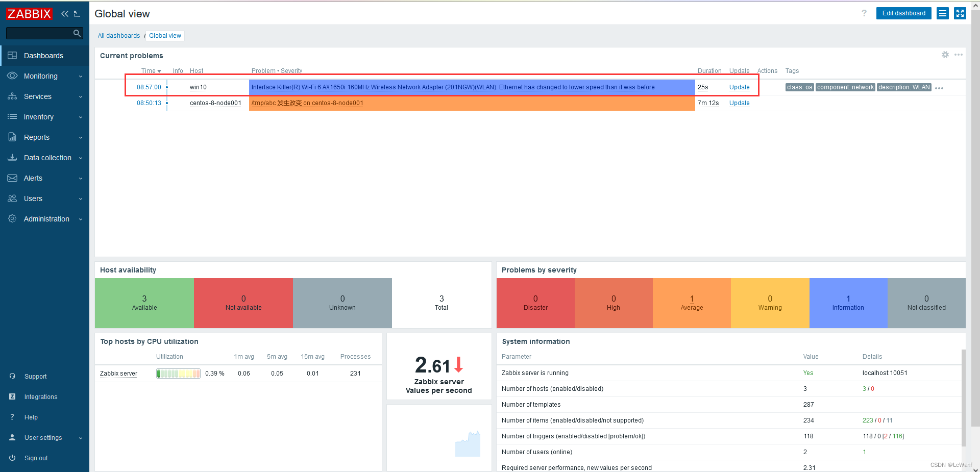Expand User settings submenu chevron
The image size is (980, 472).
(81, 438)
